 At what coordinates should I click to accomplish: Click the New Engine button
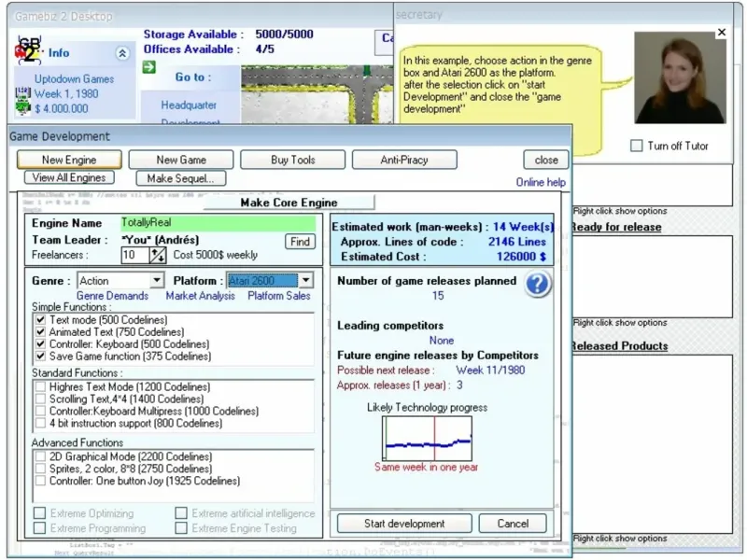point(69,160)
